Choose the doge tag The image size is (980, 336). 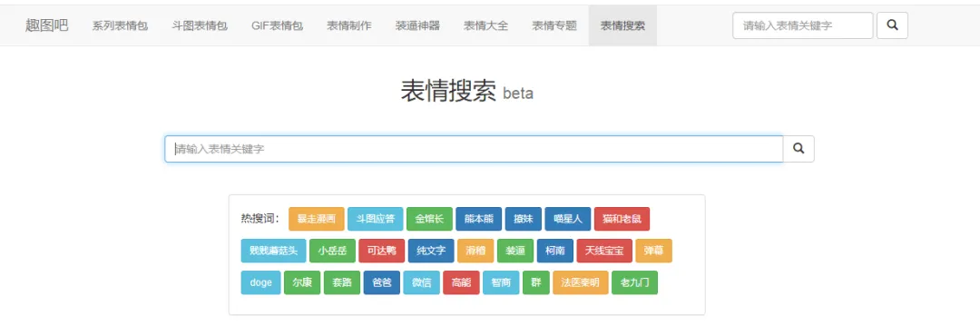click(260, 282)
